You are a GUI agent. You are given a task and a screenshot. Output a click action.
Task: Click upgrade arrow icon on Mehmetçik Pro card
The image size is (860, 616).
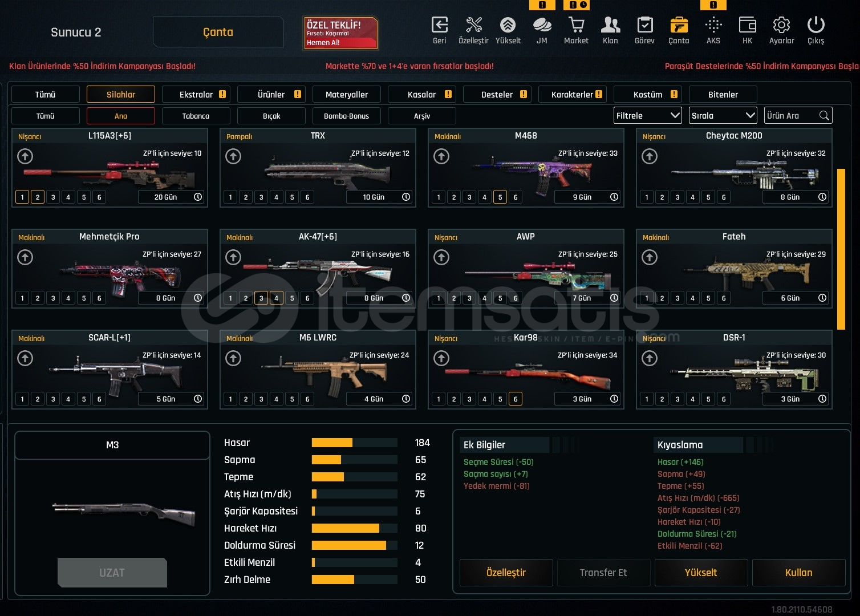point(25,257)
